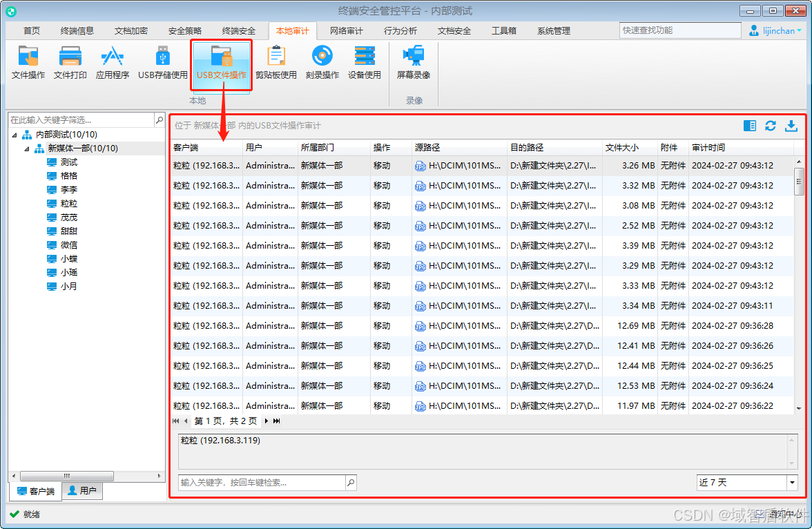The width and height of the screenshot is (812, 529).
Task: Go to the previous page of results
Action: [185, 421]
